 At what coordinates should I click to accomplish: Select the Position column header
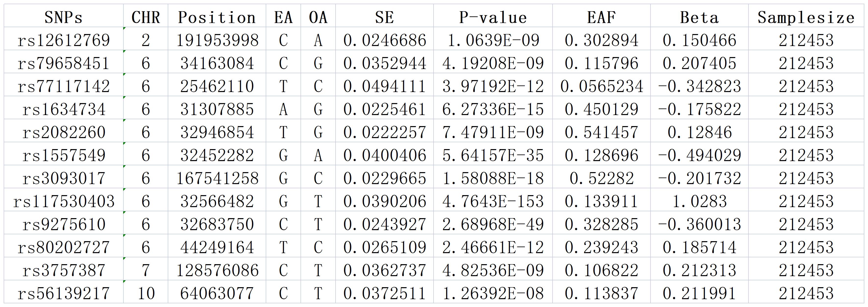point(217,17)
